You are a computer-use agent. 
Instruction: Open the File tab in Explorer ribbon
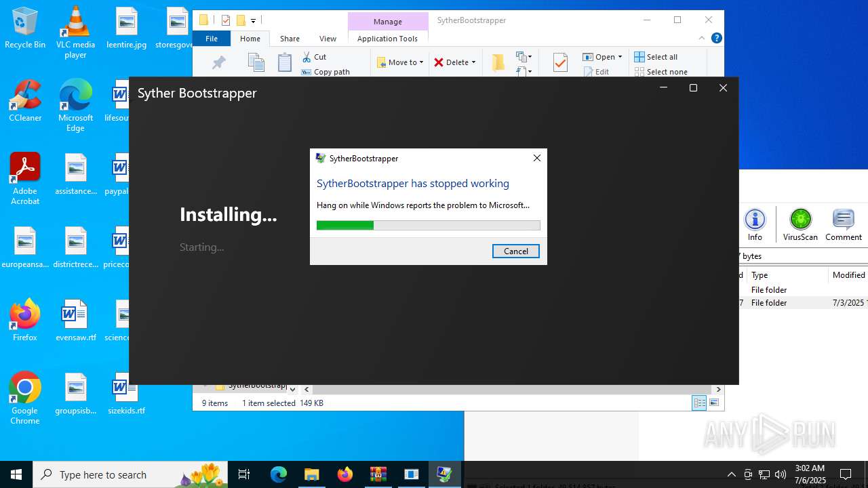(x=212, y=39)
